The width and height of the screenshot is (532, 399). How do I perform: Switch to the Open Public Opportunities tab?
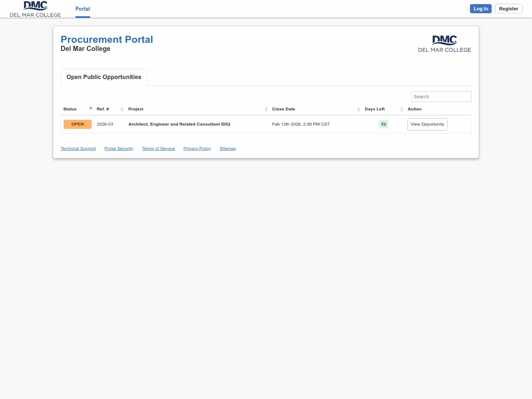(x=103, y=77)
